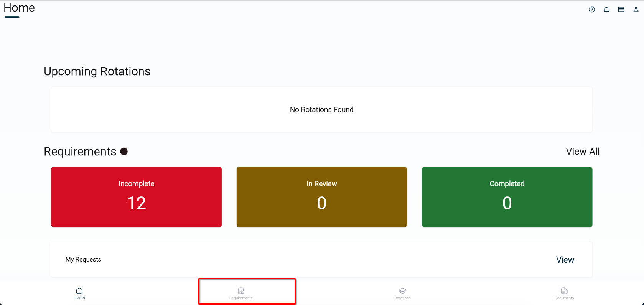
Task: Select the Home tab at top left
Action: (x=19, y=8)
